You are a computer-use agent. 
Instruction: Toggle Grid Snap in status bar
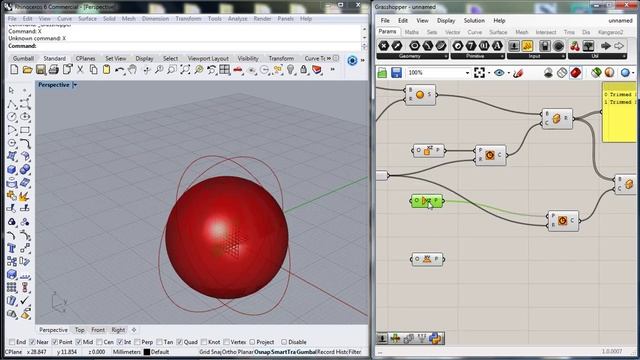pyautogui.click(x=211, y=352)
